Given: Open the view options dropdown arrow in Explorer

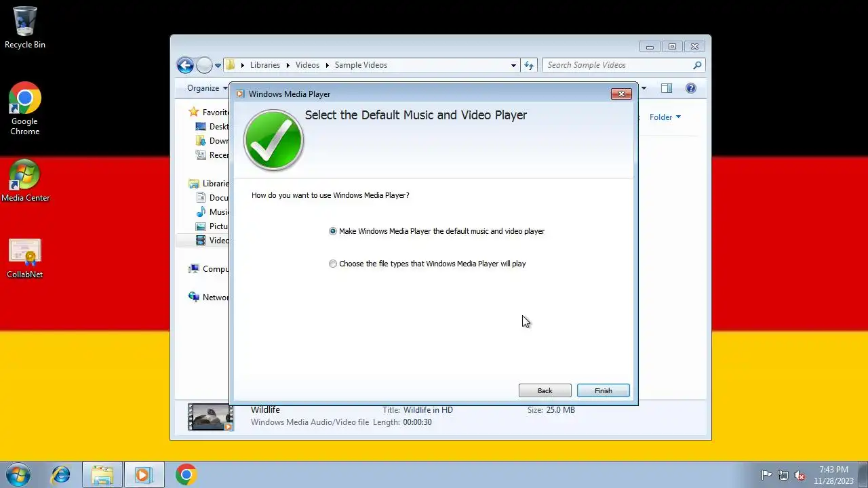Looking at the screenshot, I should 644,88.
